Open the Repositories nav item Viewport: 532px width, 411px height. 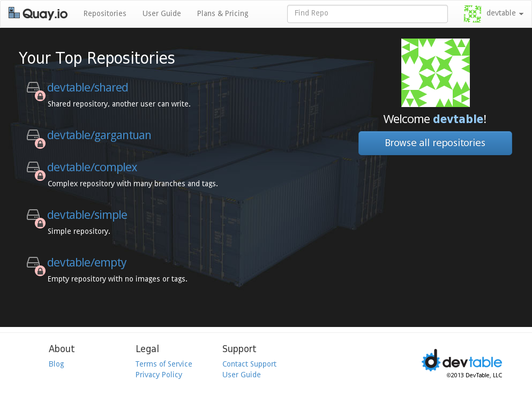[105, 13]
